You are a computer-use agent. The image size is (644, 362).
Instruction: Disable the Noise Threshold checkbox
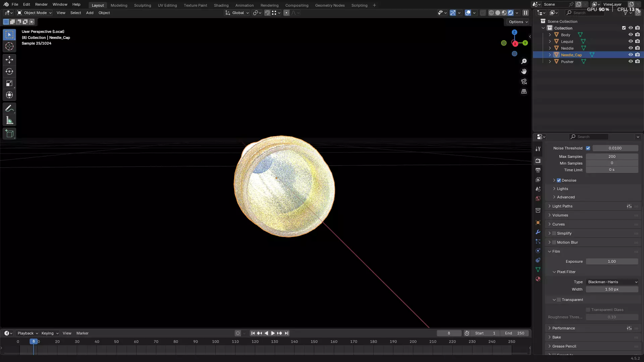(588, 148)
